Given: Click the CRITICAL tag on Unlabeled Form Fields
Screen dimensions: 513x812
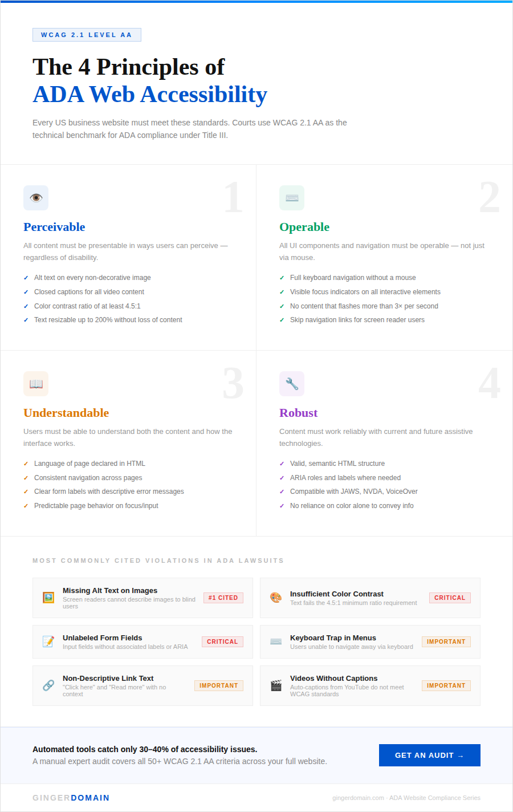Looking at the screenshot, I should tap(222, 642).
